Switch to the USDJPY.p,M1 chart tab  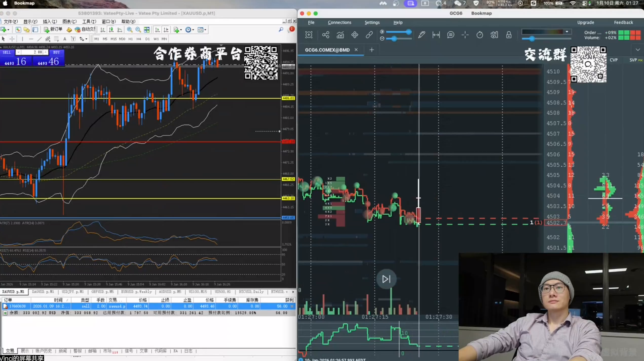[x=72, y=292]
